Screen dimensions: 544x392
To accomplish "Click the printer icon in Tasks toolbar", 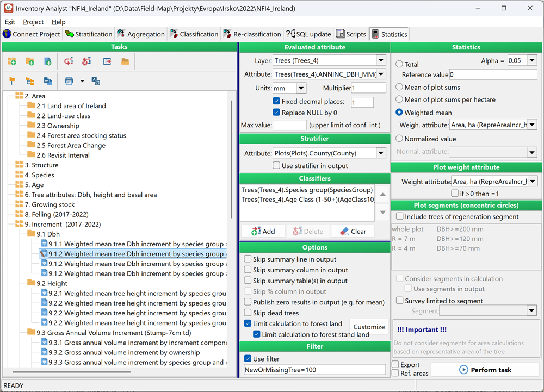I will click(69, 81).
